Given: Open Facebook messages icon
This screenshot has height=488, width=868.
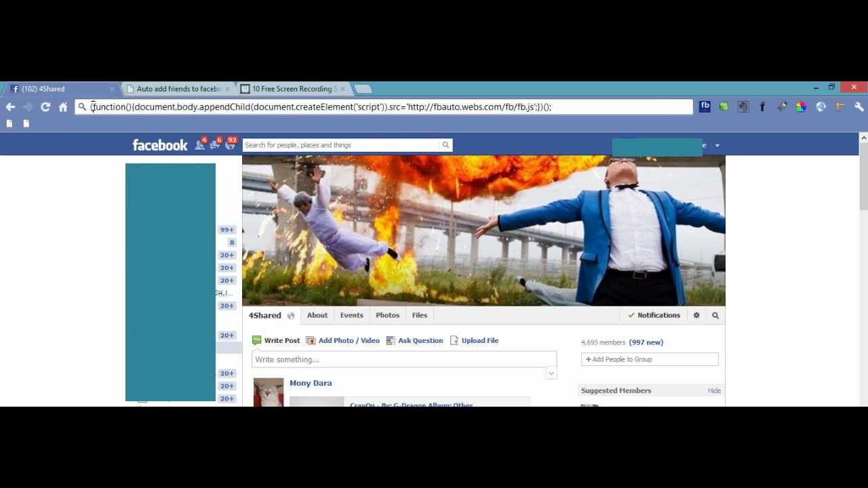Looking at the screenshot, I should [216, 144].
